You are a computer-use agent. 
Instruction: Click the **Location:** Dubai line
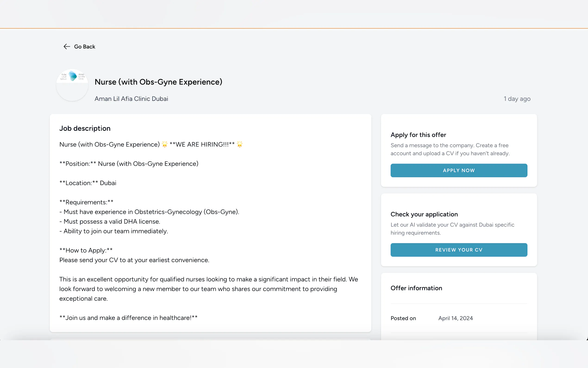[88, 183]
